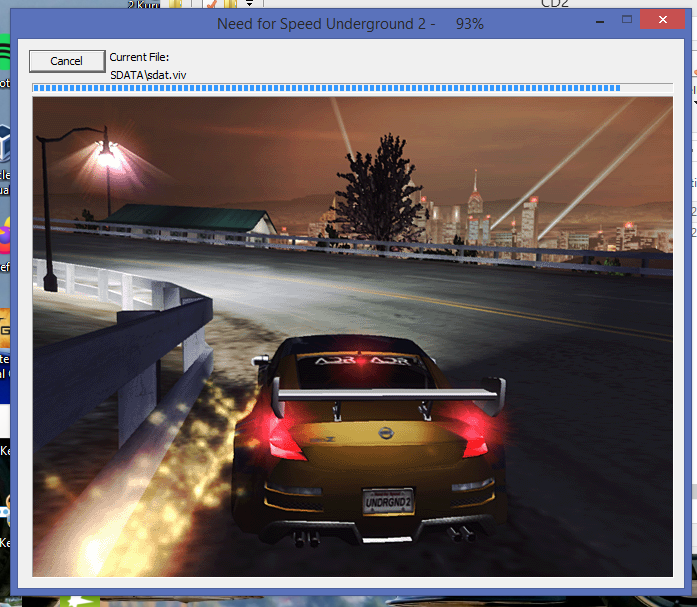Click the installation progress bar
The image size is (697, 607).
(x=353, y=88)
